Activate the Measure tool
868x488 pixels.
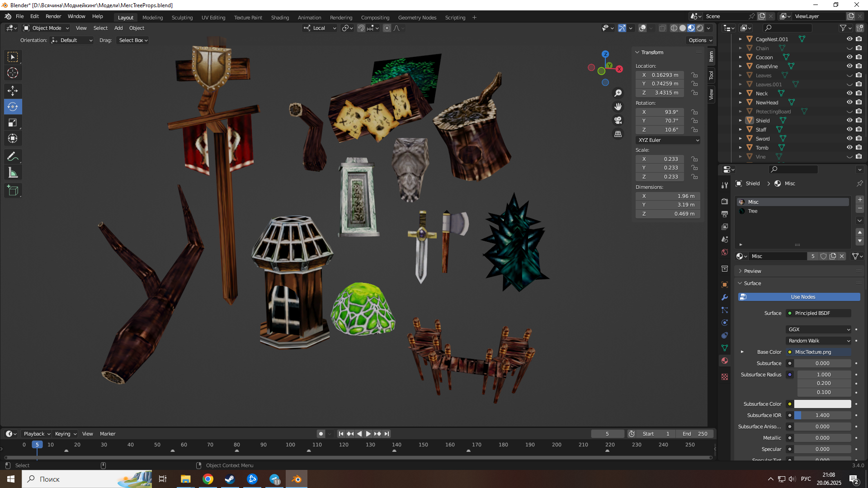coord(13,173)
